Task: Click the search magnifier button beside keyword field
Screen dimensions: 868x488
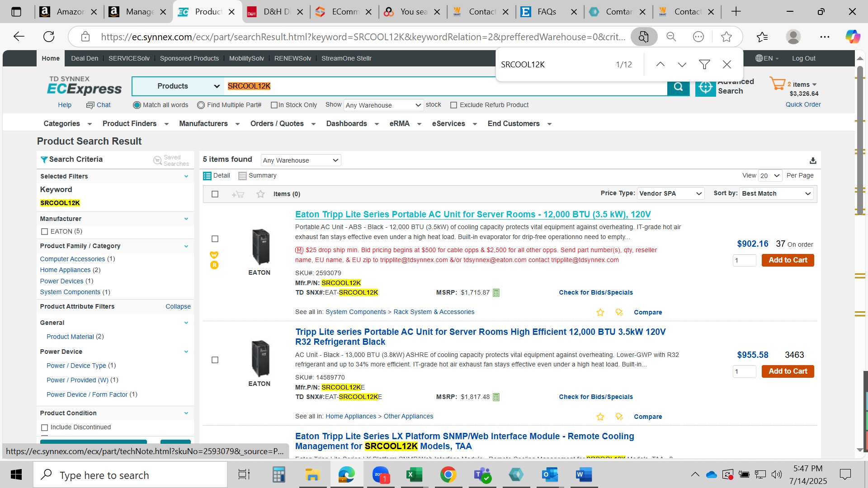Action: click(x=678, y=86)
